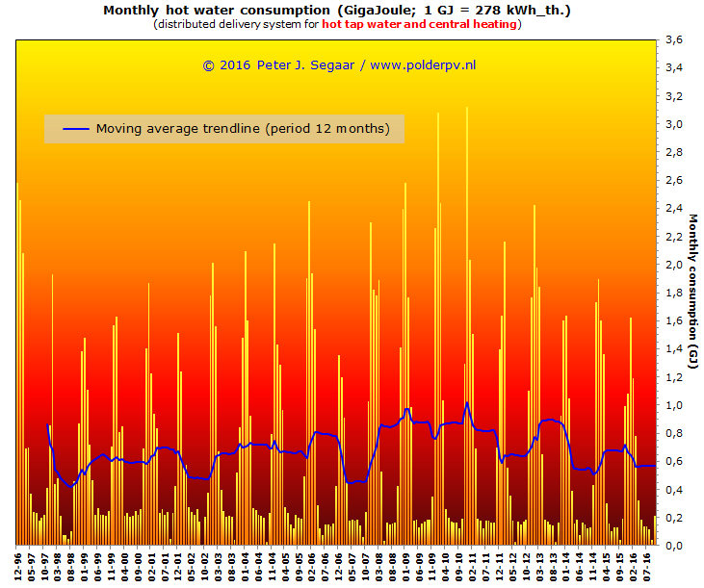Click the 2,8 y-axis tick label
The image size is (704, 588).
point(674,152)
